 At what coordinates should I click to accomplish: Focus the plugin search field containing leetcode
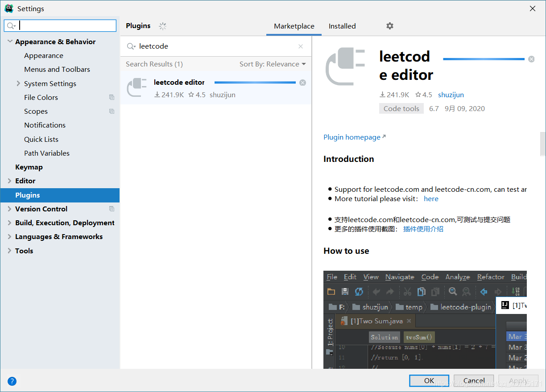point(217,46)
